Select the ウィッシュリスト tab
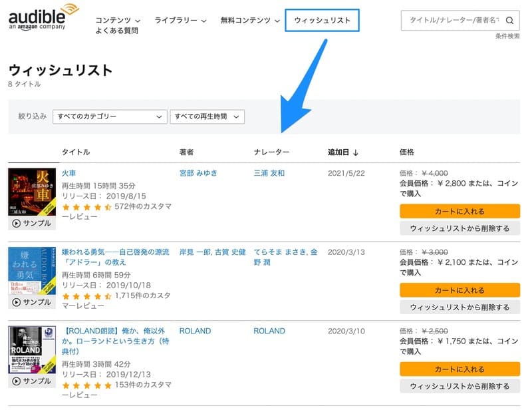 point(322,21)
